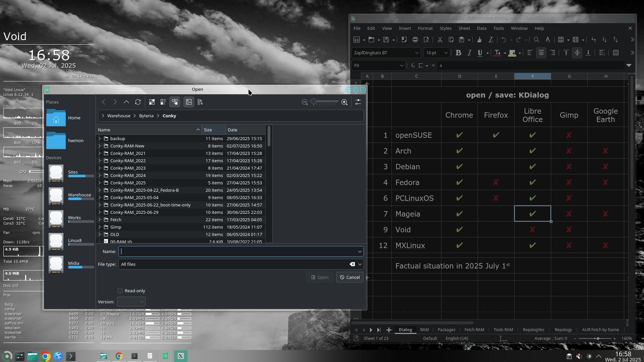Click zoom in icon in Open dialog
The height and width of the screenshot is (362, 644).
(344, 102)
